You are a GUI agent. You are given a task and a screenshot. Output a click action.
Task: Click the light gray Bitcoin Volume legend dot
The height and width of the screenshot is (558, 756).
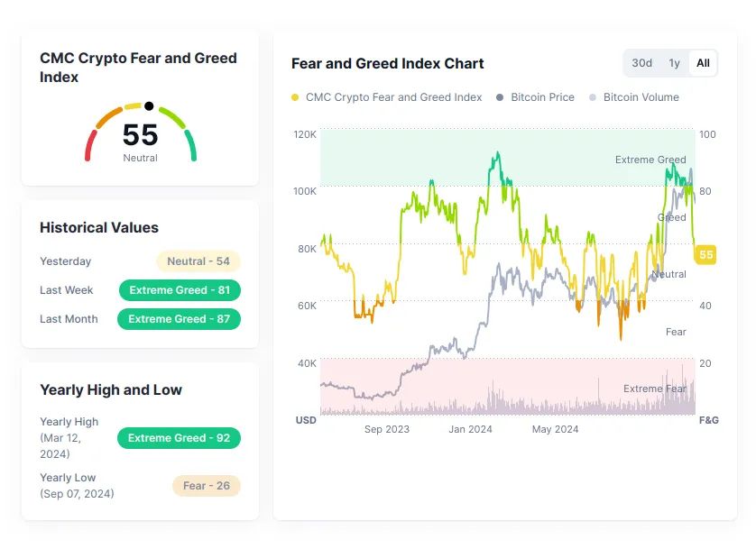593,97
